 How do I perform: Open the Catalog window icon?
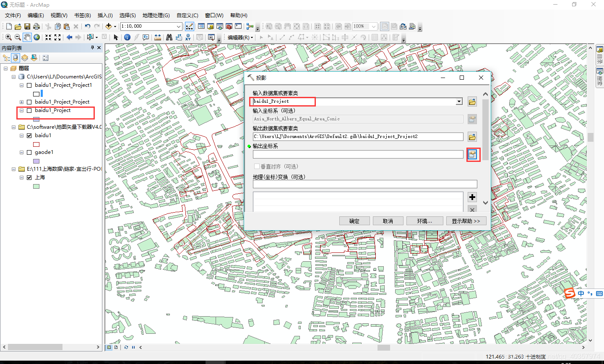pos(211,26)
